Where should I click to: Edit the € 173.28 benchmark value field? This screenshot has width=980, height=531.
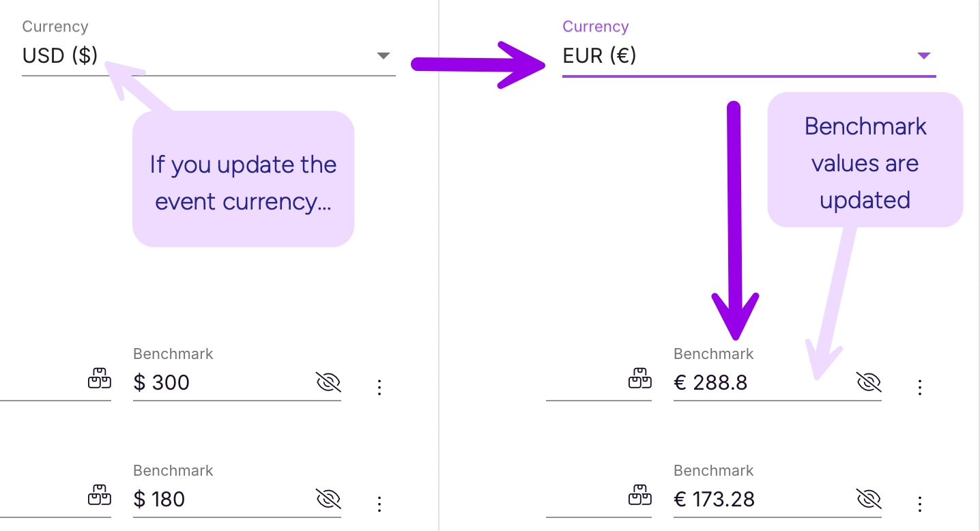(758, 500)
